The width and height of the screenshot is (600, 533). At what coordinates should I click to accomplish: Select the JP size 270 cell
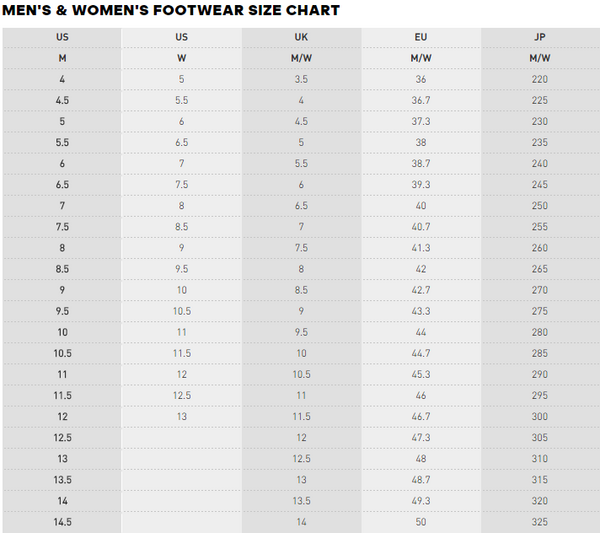540,290
